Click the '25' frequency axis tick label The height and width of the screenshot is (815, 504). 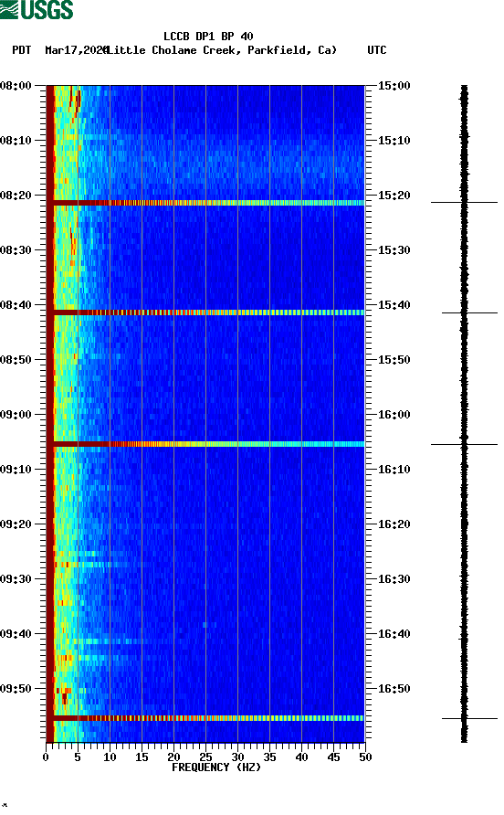(205, 757)
